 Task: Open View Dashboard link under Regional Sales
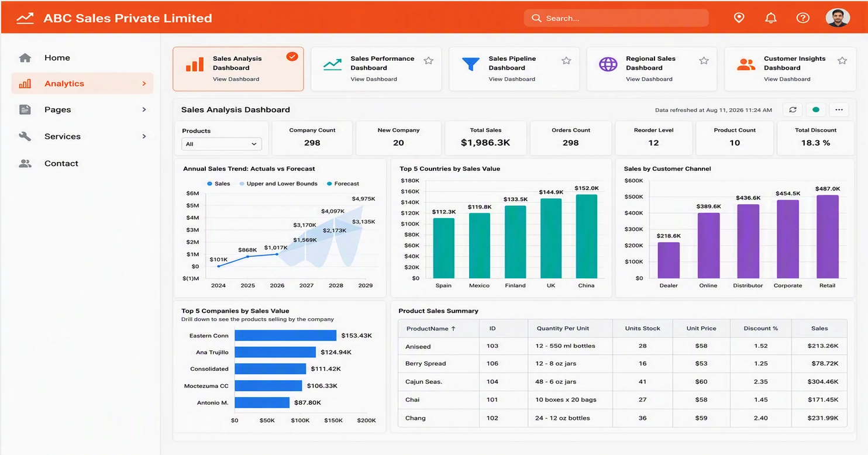(649, 79)
